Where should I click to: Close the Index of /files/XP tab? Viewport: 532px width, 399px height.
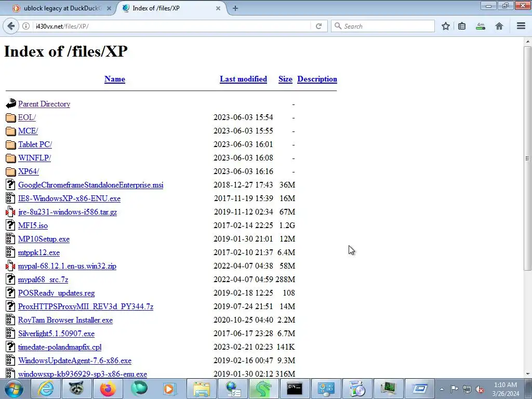[218, 8]
